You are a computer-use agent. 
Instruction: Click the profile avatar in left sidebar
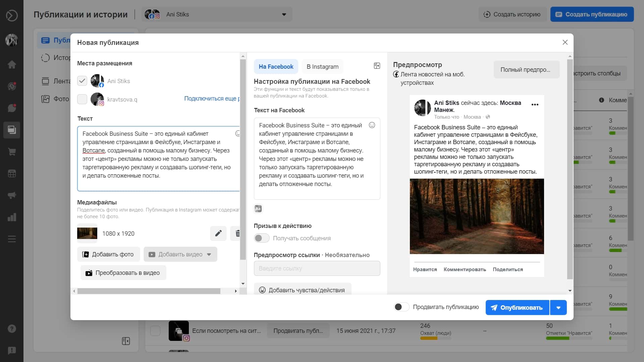coord(12,40)
